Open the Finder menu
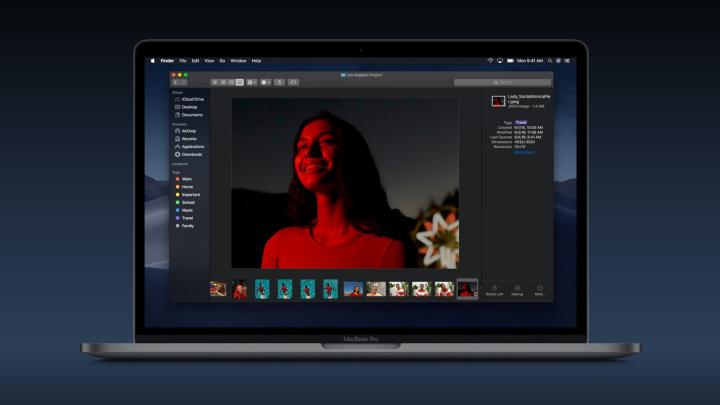 [x=167, y=61]
